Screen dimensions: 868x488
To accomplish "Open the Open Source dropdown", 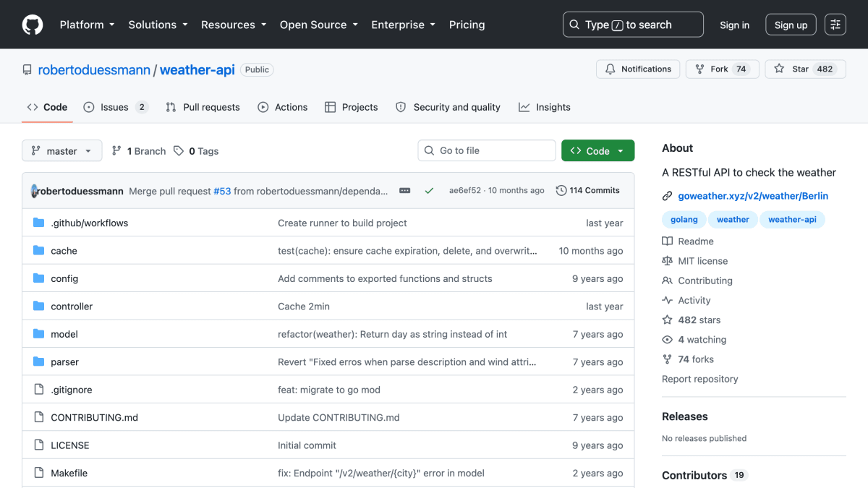I will point(319,25).
